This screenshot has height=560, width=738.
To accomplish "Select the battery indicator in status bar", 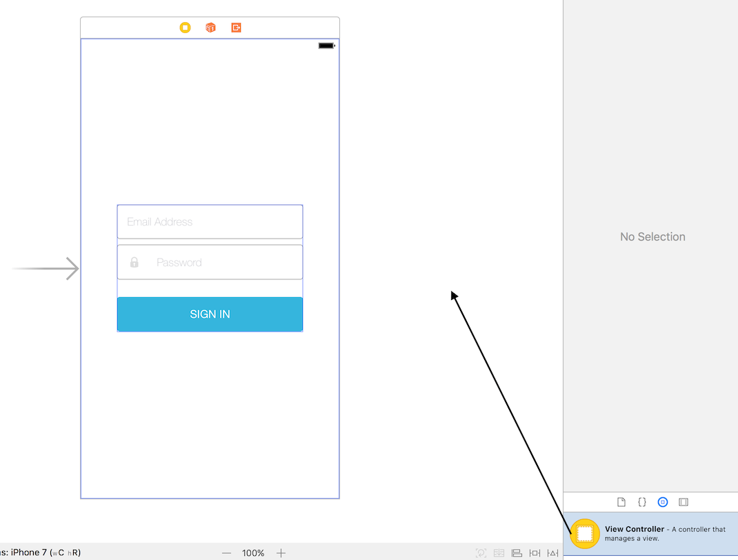I will 327,46.
